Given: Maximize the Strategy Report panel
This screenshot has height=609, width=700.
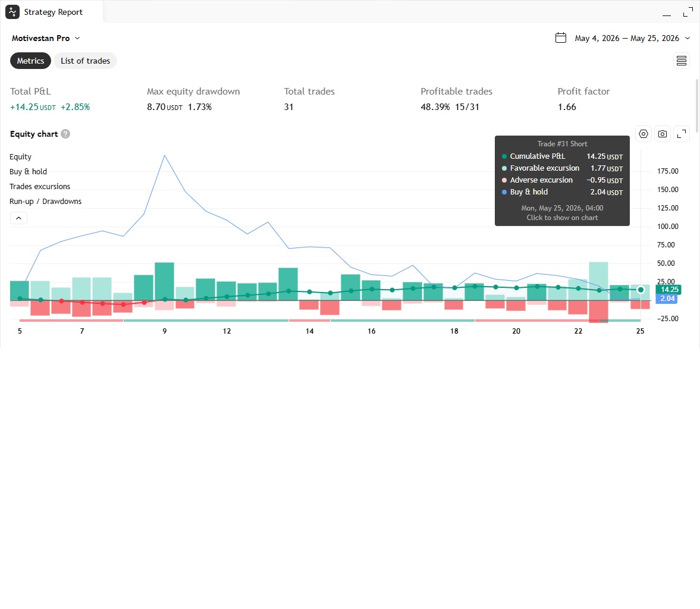Looking at the screenshot, I should pyautogui.click(x=688, y=12).
